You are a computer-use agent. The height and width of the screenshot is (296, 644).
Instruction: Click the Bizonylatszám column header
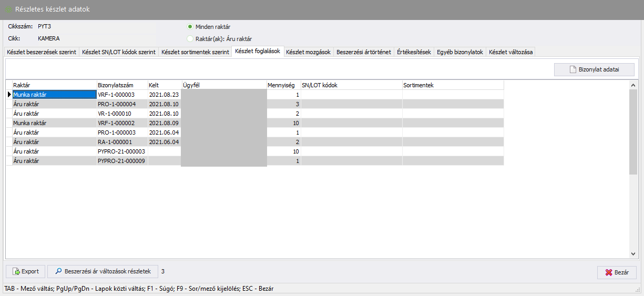121,85
